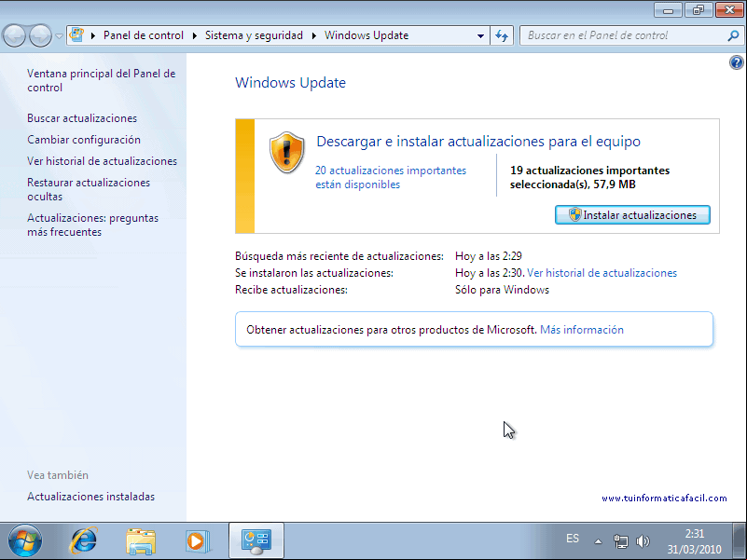The image size is (747, 560).
Task: Open Cambiar configuración link
Action: click(x=84, y=140)
